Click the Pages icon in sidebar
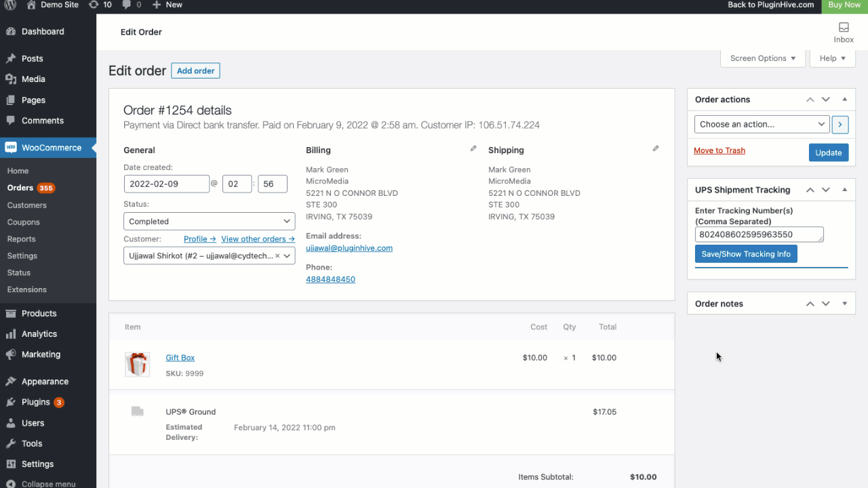 (x=11, y=100)
